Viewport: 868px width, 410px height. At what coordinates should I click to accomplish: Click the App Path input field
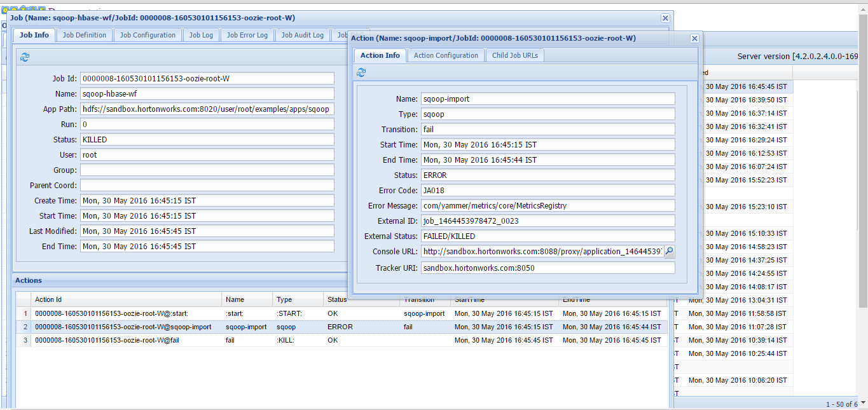[207, 109]
